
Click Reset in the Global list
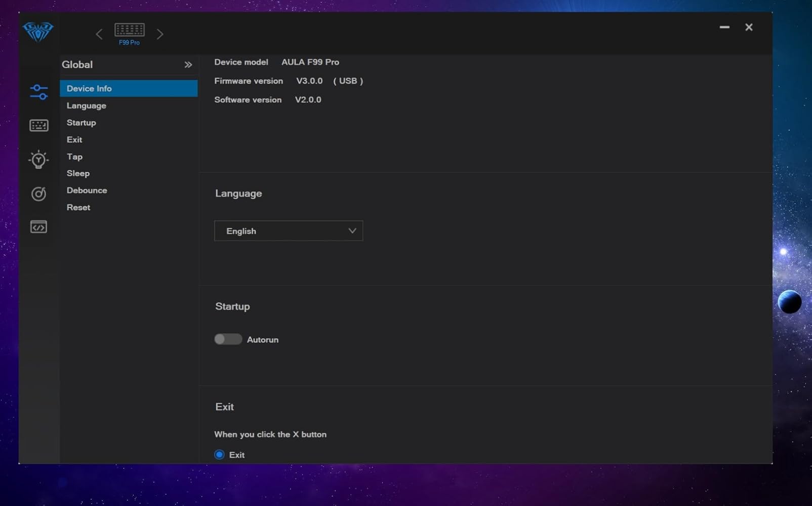78,207
